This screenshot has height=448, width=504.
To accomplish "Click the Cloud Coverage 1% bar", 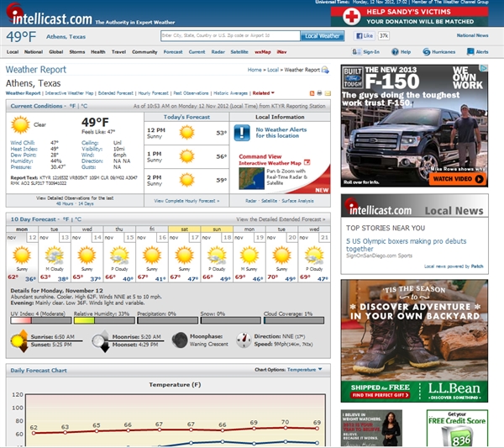I will click(x=294, y=320).
